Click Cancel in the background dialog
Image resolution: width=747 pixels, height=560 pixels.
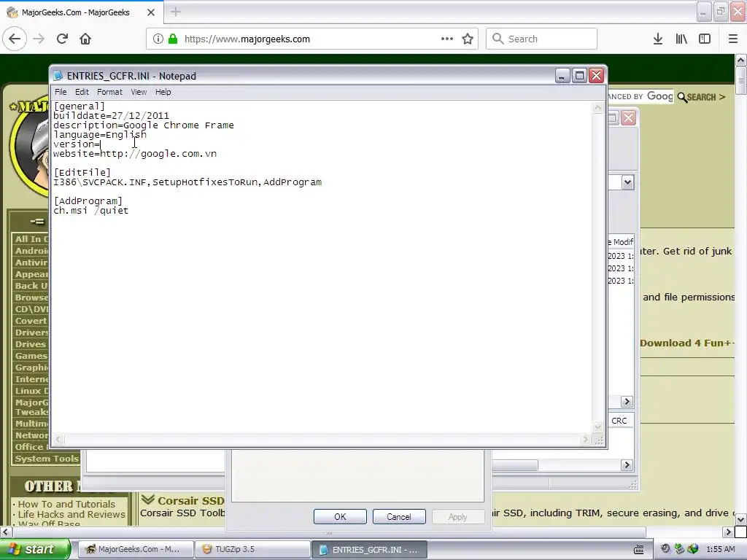[399, 517]
